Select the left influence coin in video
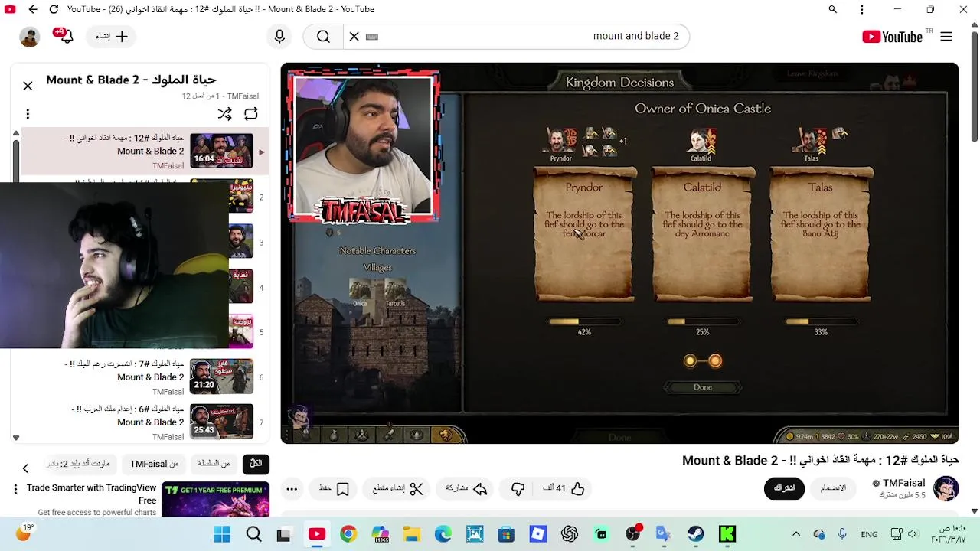The height and width of the screenshot is (551, 980). click(690, 360)
